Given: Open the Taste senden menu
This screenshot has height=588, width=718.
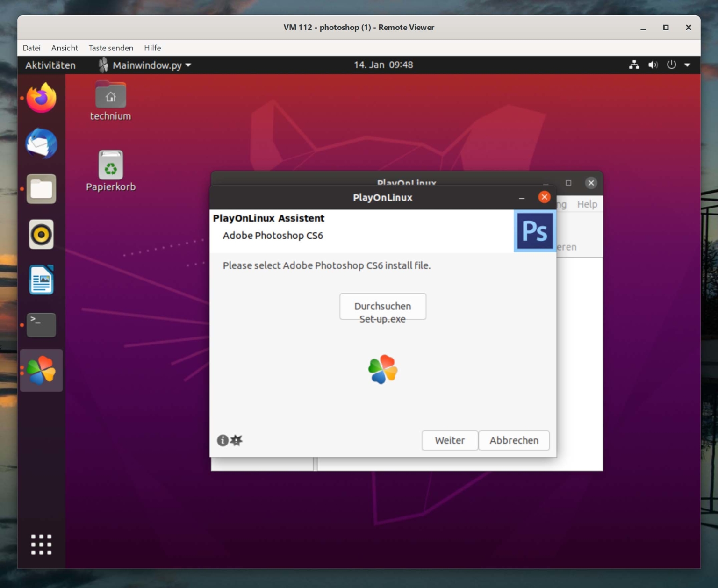Looking at the screenshot, I should 111,48.
